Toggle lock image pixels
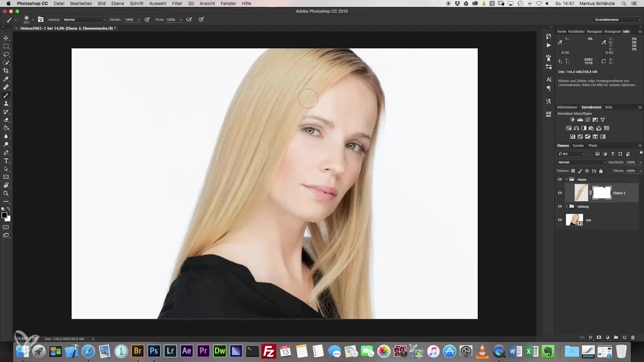Viewport: 644px width, 362px height. [x=580, y=171]
